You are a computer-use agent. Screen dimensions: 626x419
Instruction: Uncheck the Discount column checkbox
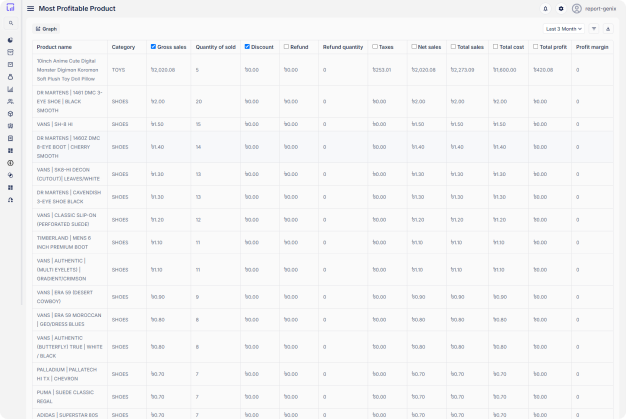pos(247,47)
